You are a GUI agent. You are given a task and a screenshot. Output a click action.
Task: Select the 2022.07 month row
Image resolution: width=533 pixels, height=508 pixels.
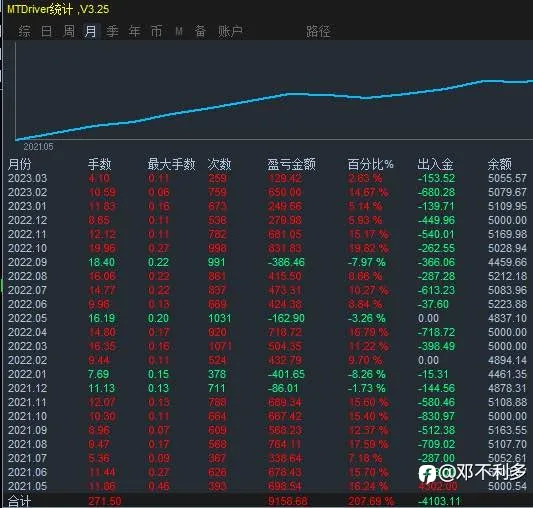click(x=267, y=290)
